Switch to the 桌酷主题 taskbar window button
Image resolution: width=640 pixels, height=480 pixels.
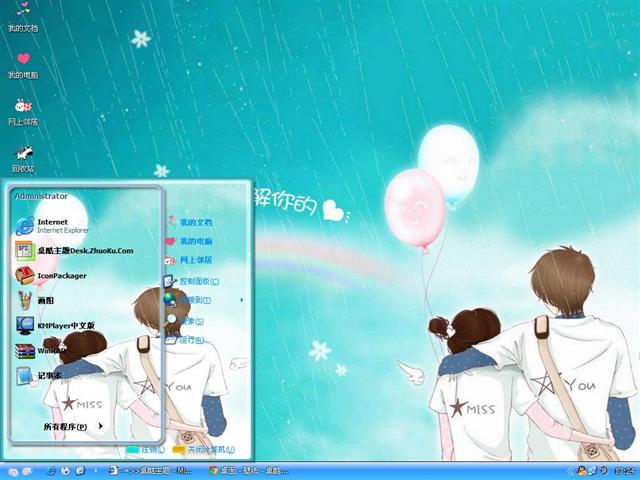coord(150,471)
